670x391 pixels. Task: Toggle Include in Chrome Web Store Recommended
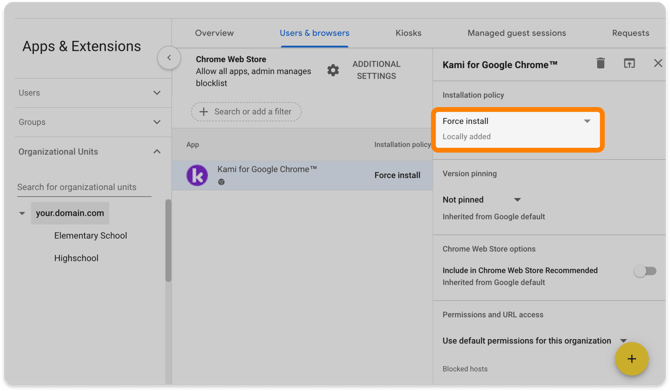[645, 271]
